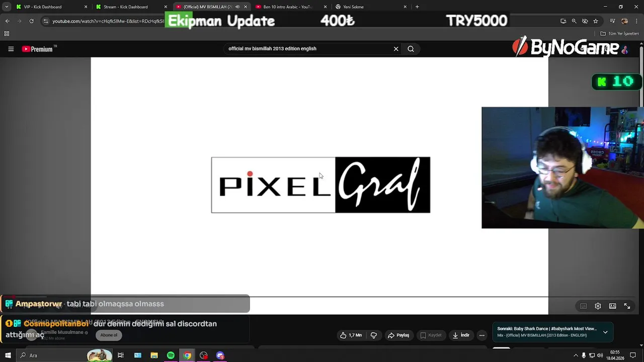Open the Chrome zoom magnifier icon

click(574, 21)
